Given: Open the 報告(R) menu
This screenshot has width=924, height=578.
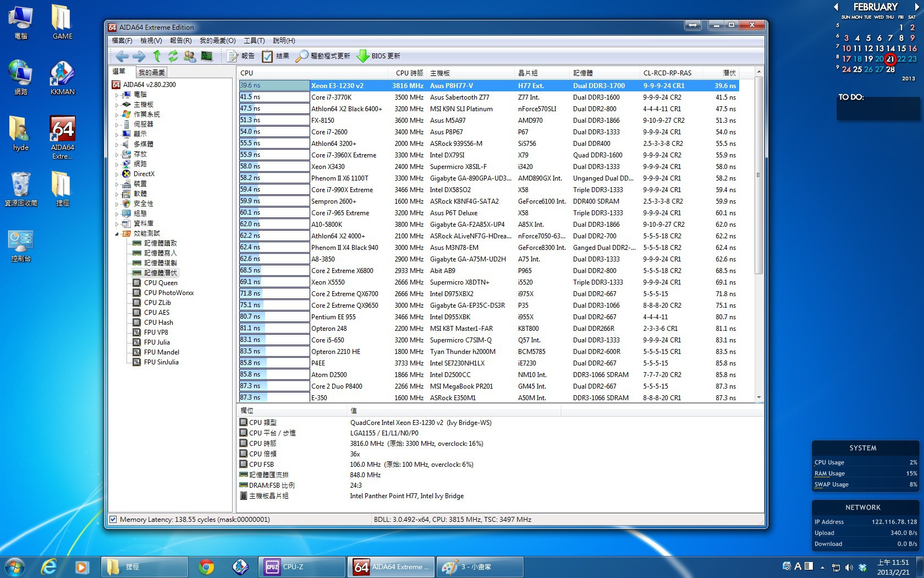Looking at the screenshot, I should click(x=181, y=41).
